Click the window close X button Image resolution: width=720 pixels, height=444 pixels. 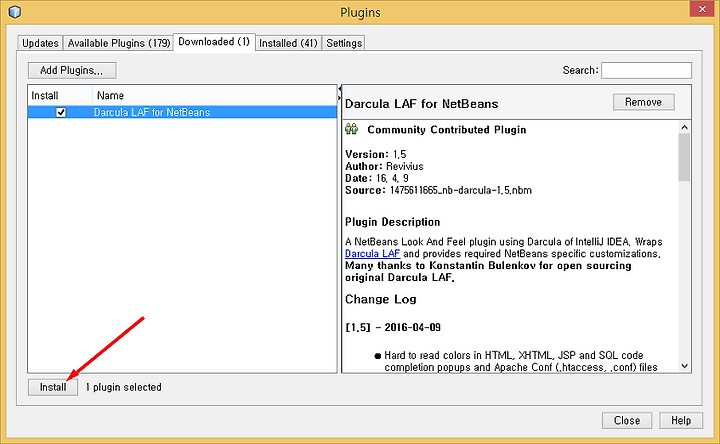tap(702, 9)
